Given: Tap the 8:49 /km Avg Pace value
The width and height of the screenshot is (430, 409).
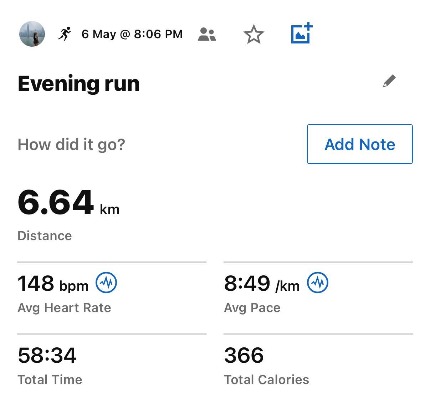Looking at the screenshot, I should (x=261, y=284).
